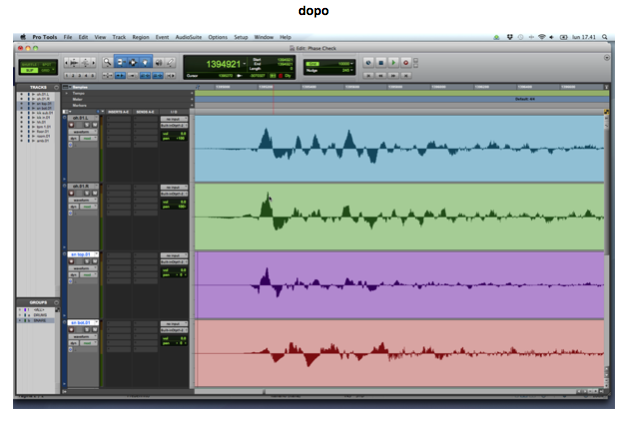Click the Wi-Fi status icon

click(x=542, y=37)
